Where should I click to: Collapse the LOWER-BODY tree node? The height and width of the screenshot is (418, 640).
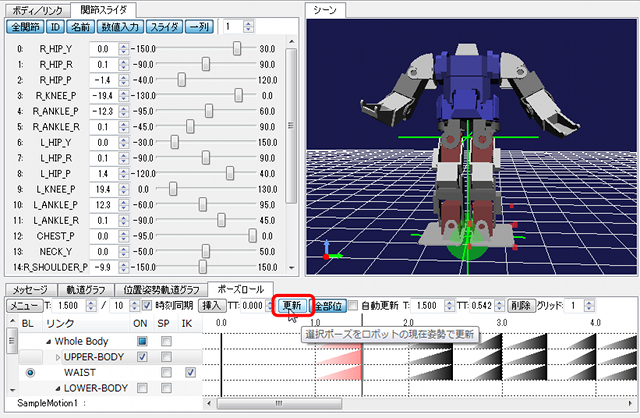coord(57,387)
